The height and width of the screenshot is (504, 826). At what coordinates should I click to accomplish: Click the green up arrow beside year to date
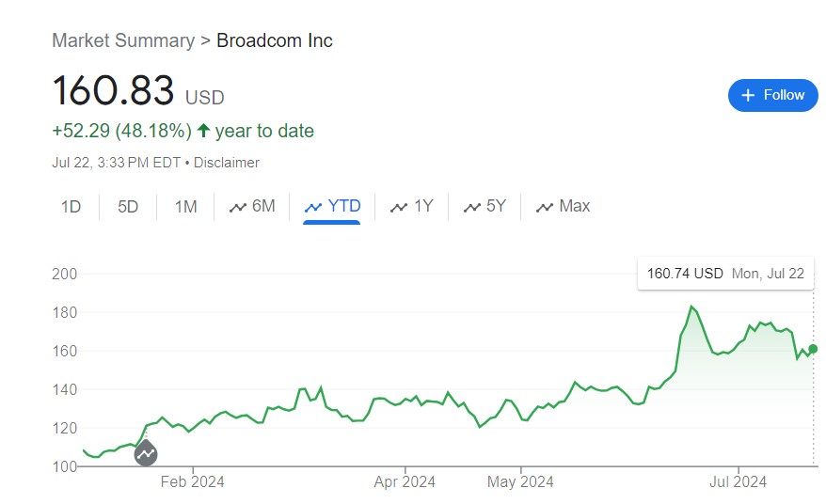[x=203, y=131]
